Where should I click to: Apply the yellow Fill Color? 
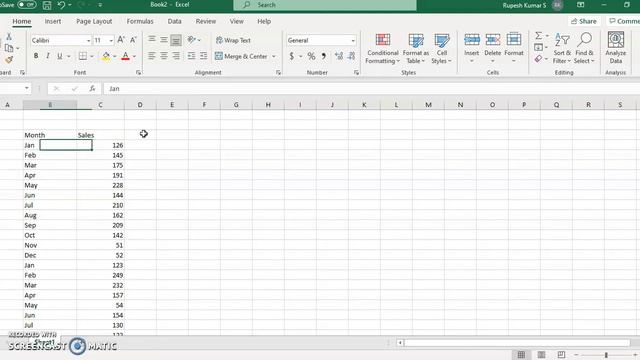point(106,56)
